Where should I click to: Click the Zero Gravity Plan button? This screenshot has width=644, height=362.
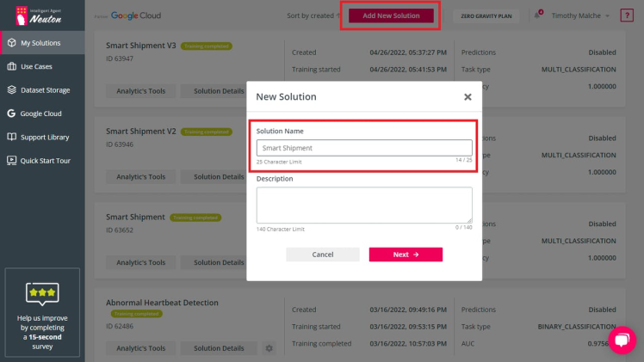click(486, 15)
